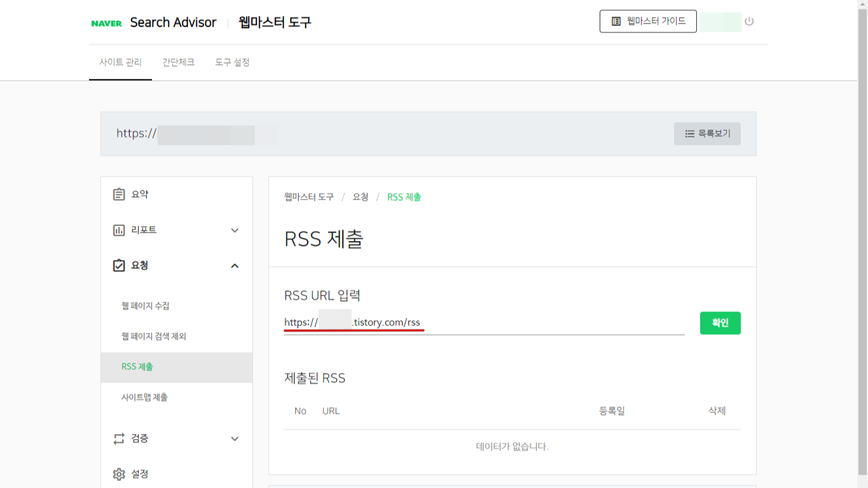Viewport: 868px width, 488px height.
Task: Switch to 도구 설정 tab
Action: click(232, 62)
